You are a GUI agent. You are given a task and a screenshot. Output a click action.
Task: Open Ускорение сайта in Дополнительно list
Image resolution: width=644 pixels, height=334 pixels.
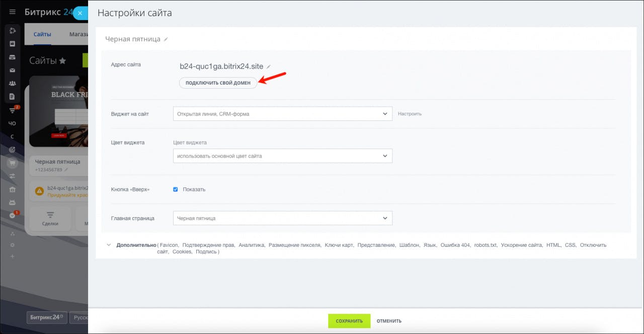522,245
